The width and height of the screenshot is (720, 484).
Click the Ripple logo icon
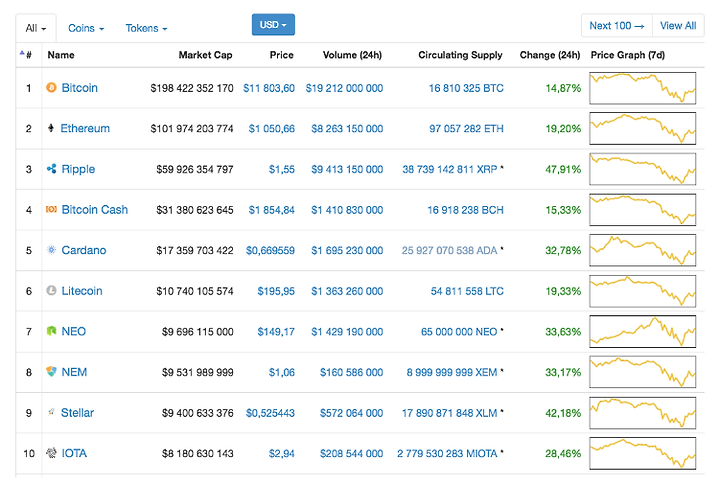click(x=51, y=169)
